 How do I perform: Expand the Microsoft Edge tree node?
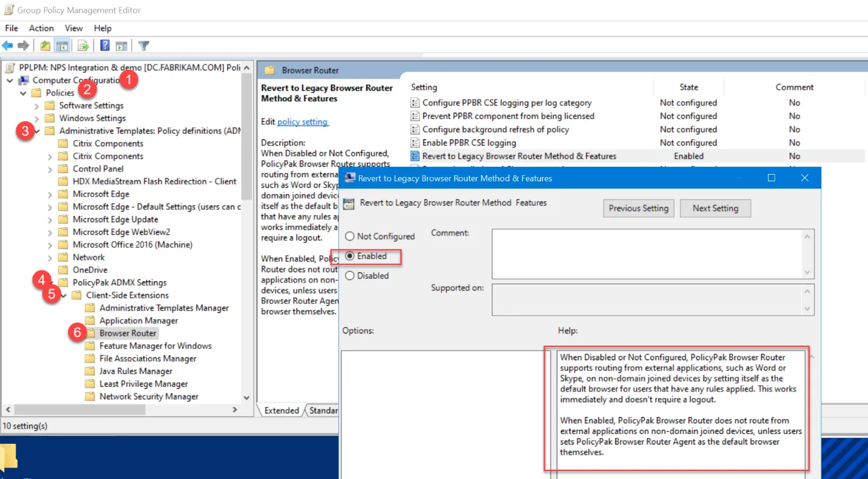coord(50,195)
